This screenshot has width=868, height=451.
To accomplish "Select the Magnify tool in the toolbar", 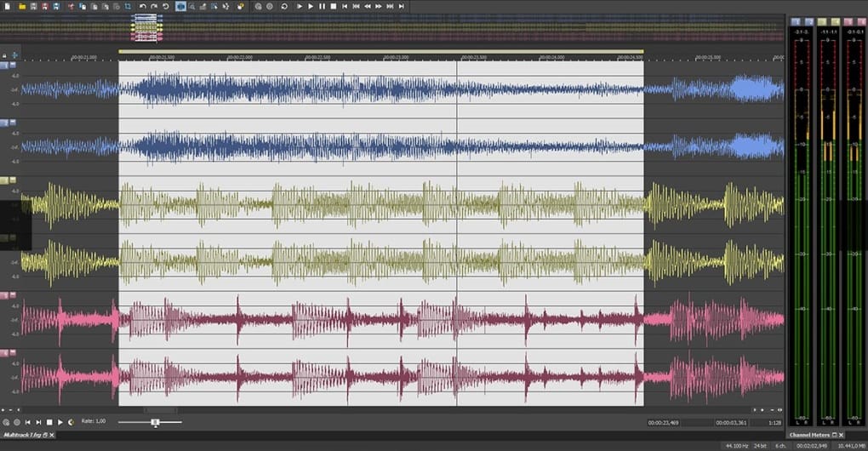I will pos(192,6).
